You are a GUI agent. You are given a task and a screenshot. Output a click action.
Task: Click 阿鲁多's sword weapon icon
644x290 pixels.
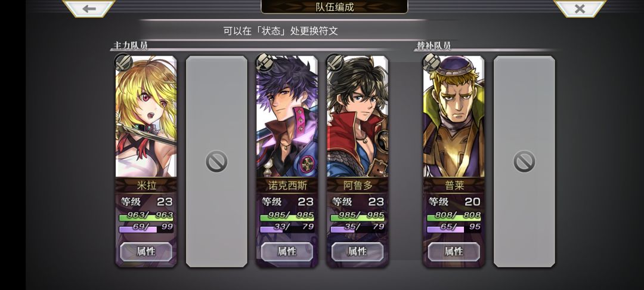335,63
